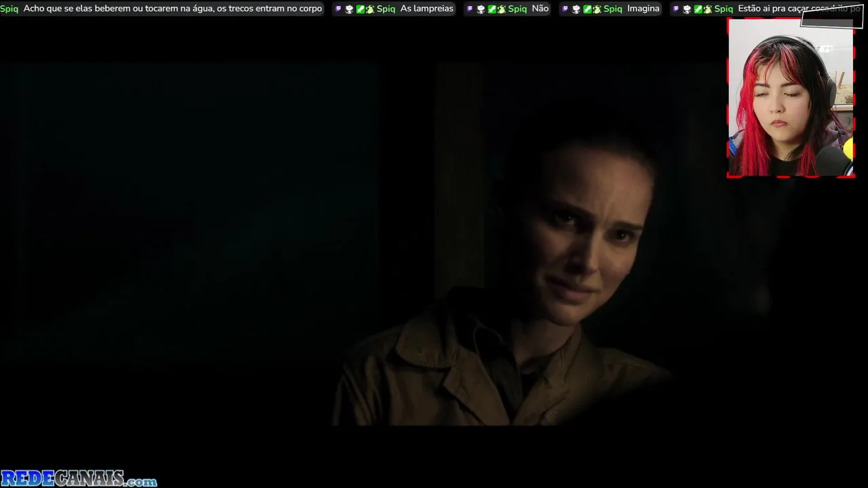Click chat message text "Imagina"
The height and width of the screenshot is (488, 868).
click(x=644, y=9)
